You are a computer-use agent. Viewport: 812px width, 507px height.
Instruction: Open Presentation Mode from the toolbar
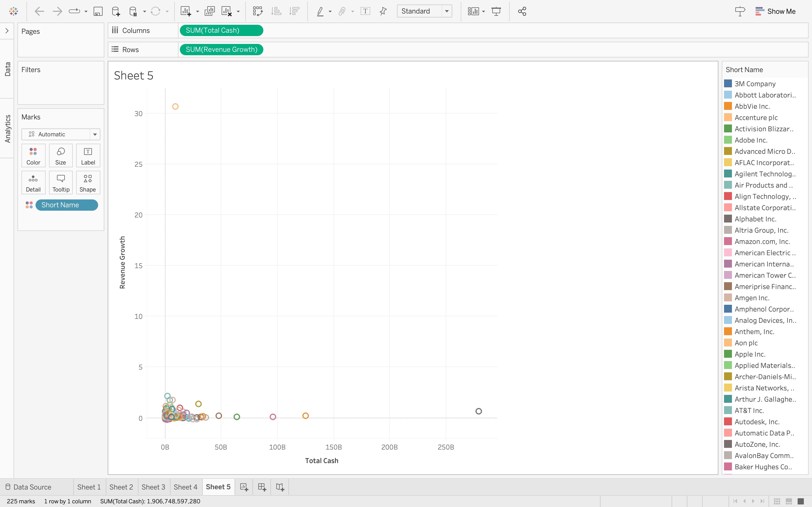pos(496,11)
